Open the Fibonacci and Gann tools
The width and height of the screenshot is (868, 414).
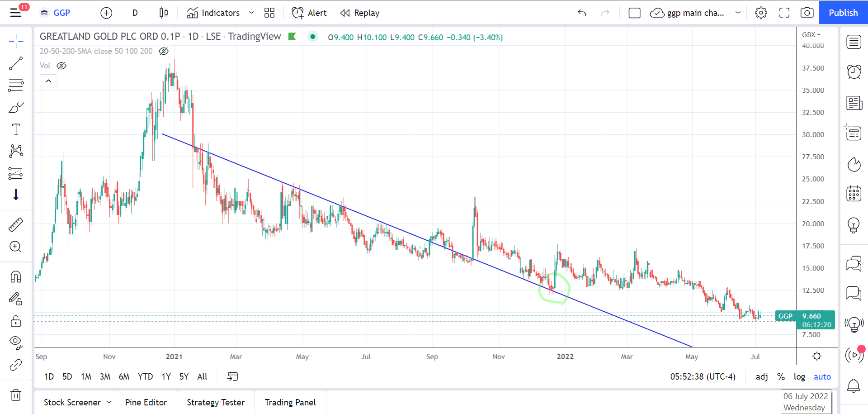pyautogui.click(x=16, y=85)
